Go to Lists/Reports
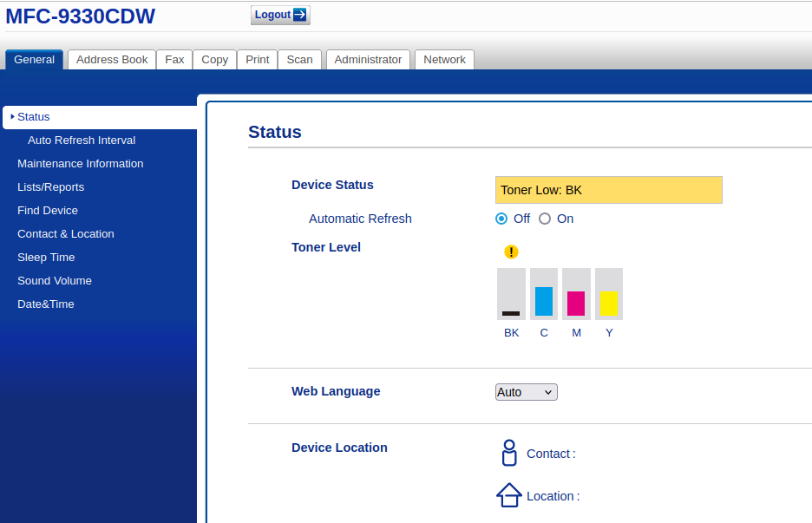This screenshot has height=523, width=812. [x=50, y=187]
